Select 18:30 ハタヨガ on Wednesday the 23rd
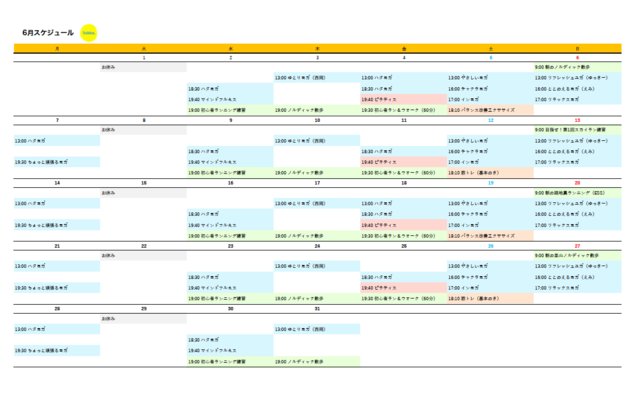 [x=230, y=277]
